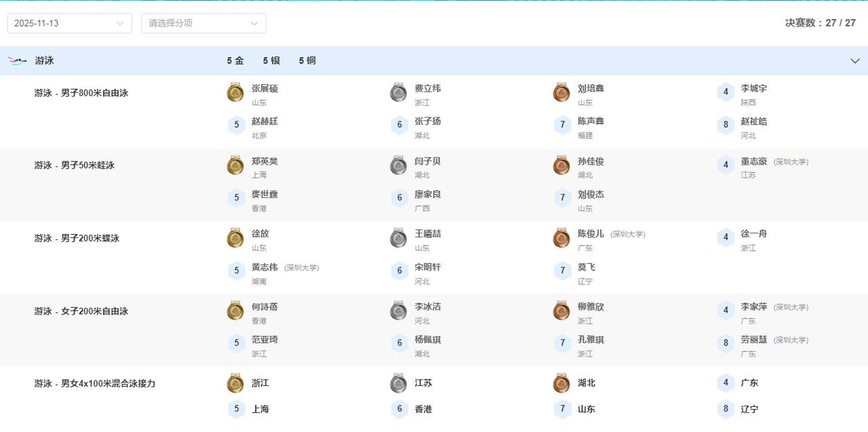Select athlete name 张展硕
Screen dimensions: 868x432
[x=264, y=88]
